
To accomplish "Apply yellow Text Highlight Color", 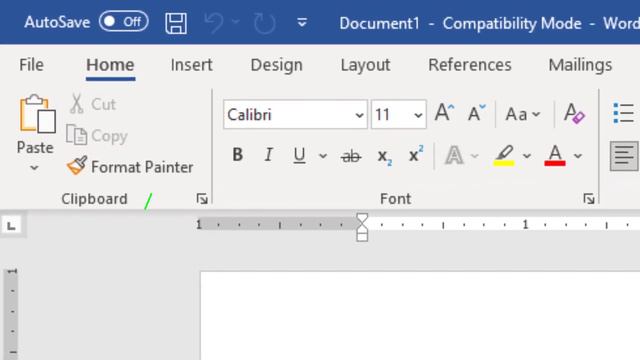I will tap(504, 155).
